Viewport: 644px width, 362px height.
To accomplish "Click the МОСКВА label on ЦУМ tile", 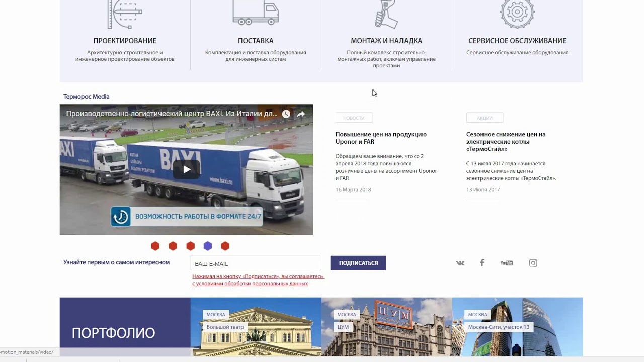I will 347,315.
